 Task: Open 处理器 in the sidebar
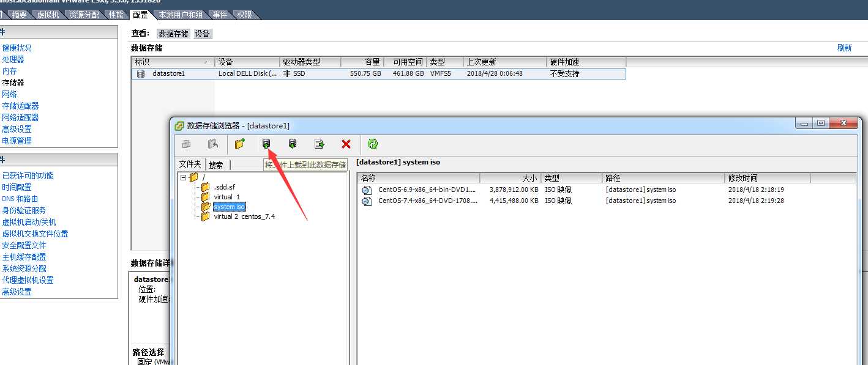pos(13,59)
